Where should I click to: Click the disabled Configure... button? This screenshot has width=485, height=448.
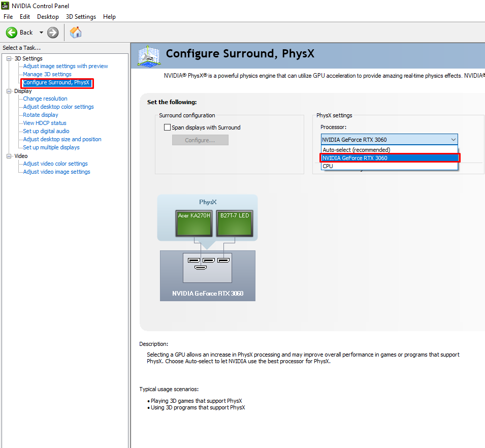pyautogui.click(x=200, y=140)
